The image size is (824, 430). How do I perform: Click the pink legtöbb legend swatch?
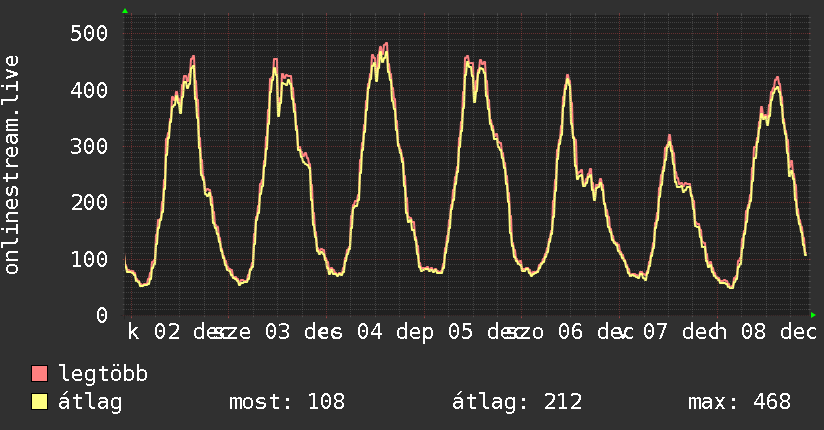[x=39, y=374]
